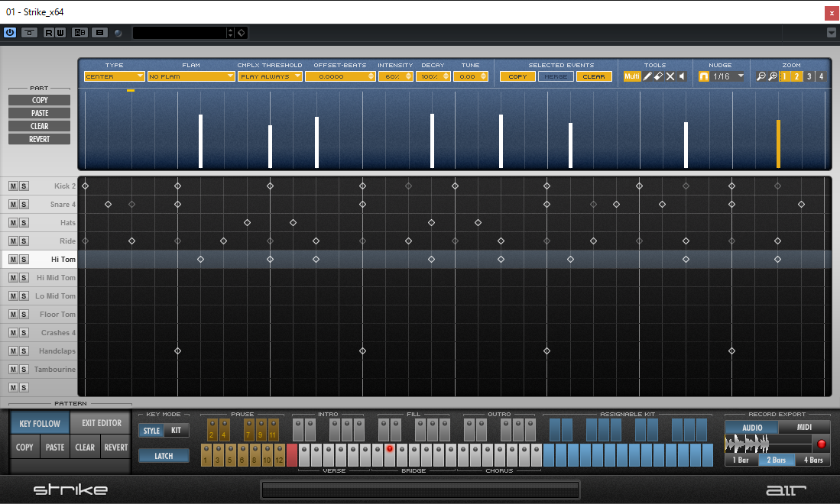
Task: Switch key mode to Style
Action: (x=151, y=431)
